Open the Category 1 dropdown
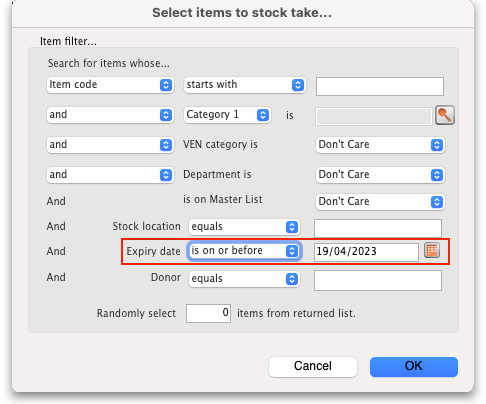This screenshot has height=404, width=486. point(227,115)
